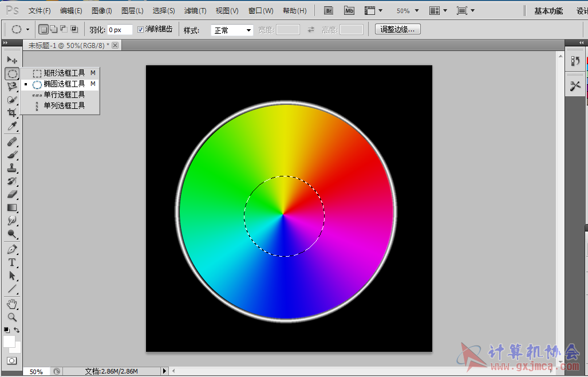This screenshot has width=588, height=377.
Task: Open the History panel icon
Action: 575,61
